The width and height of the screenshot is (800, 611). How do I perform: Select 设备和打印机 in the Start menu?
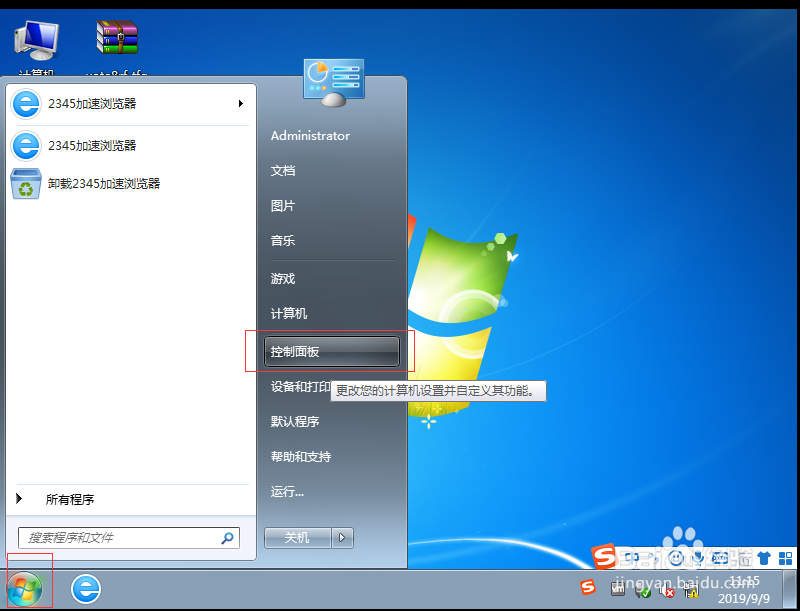coord(307,387)
